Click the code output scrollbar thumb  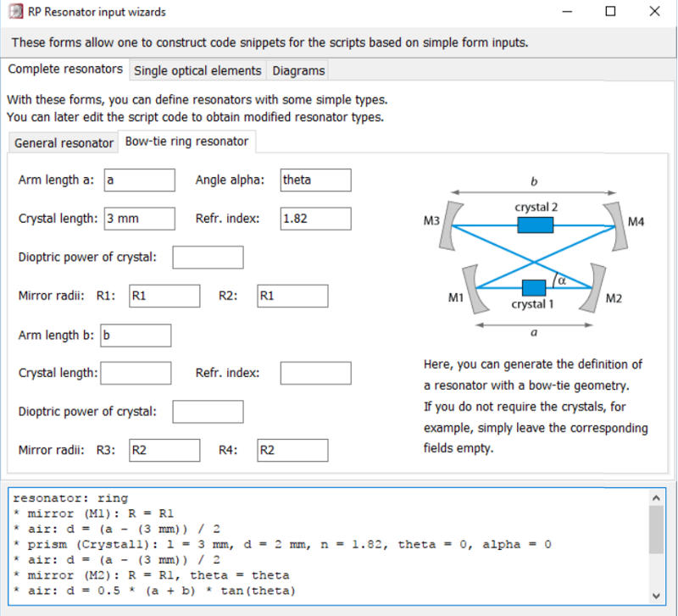coord(656,530)
